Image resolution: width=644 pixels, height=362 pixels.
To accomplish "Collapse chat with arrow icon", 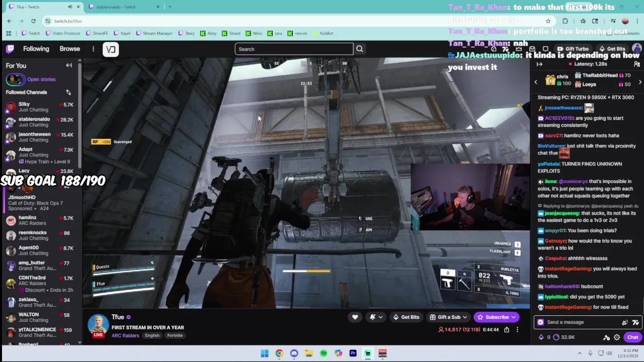I will point(539,64).
